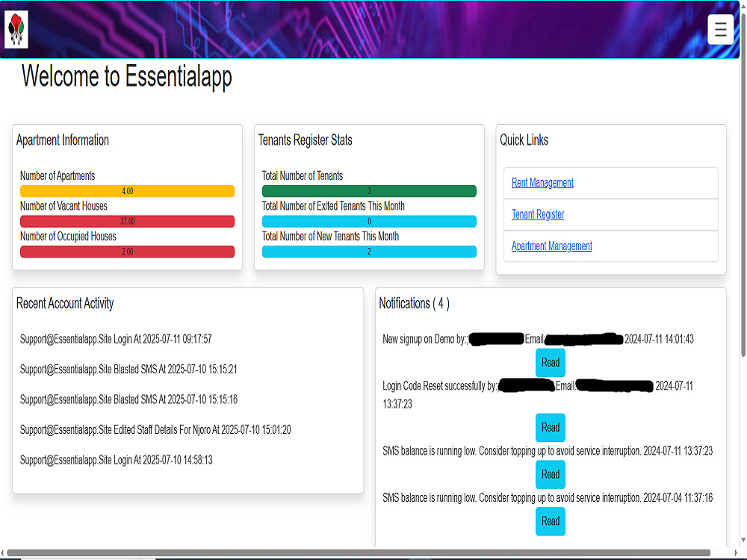
Task: Click the Number of Vacant Houses bar
Action: [127, 222]
